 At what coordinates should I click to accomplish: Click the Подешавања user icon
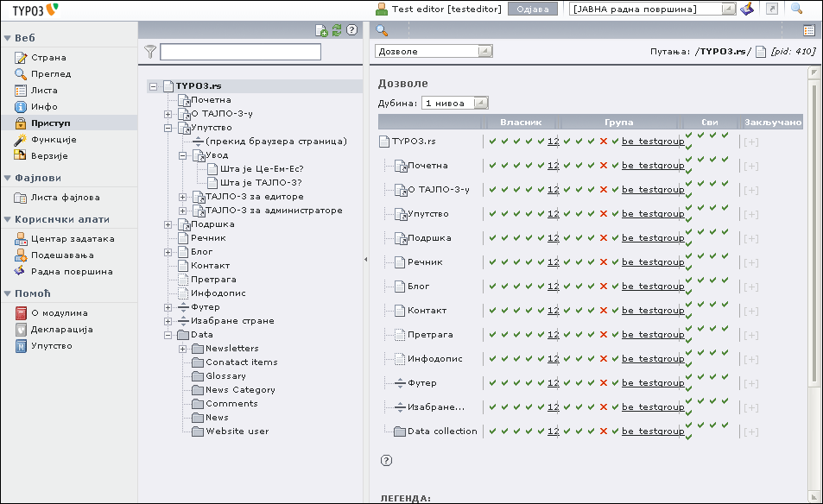tap(20, 255)
